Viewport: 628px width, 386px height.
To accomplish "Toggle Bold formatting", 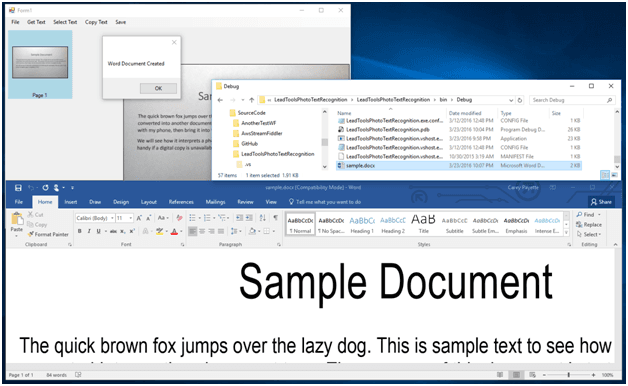I will point(80,231).
